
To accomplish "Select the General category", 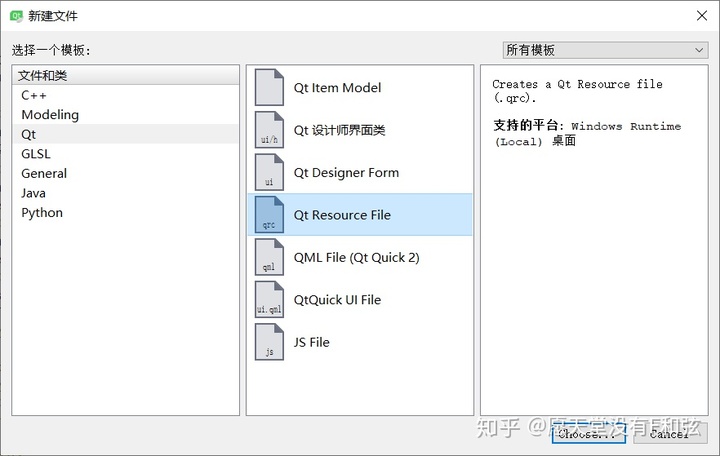I will click(x=125, y=173).
